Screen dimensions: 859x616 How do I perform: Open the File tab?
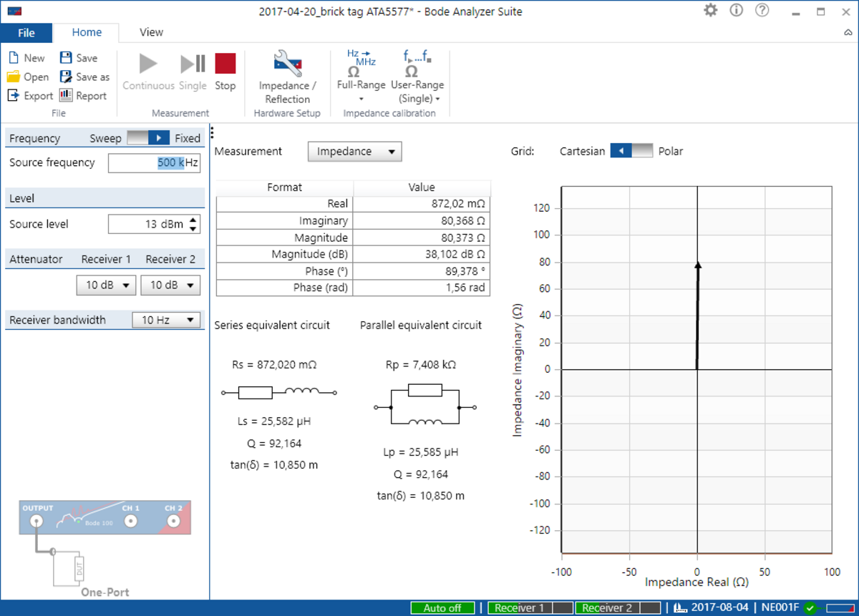tap(26, 33)
